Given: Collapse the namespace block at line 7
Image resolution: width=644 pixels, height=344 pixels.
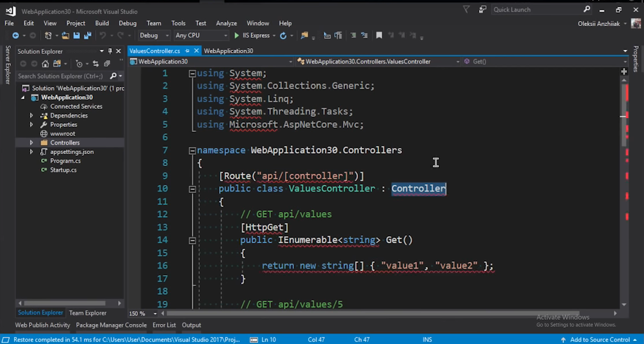Looking at the screenshot, I should point(192,151).
